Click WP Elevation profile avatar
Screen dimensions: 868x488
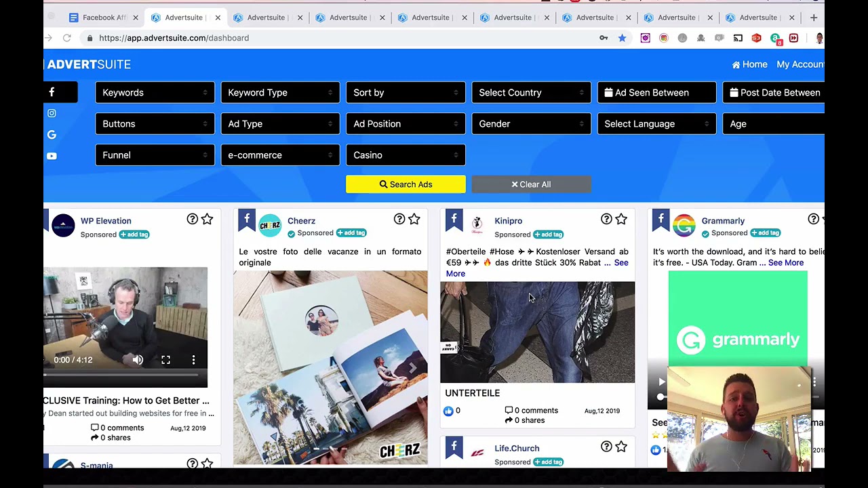point(63,226)
